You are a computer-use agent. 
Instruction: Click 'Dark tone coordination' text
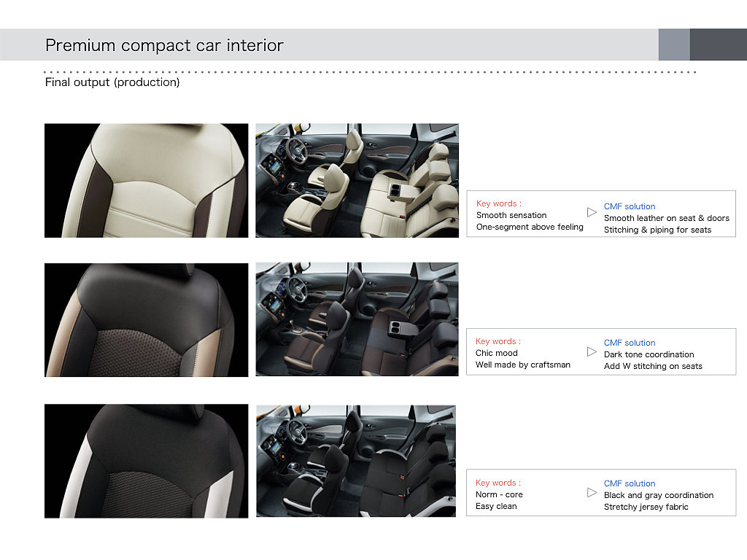[x=649, y=354]
